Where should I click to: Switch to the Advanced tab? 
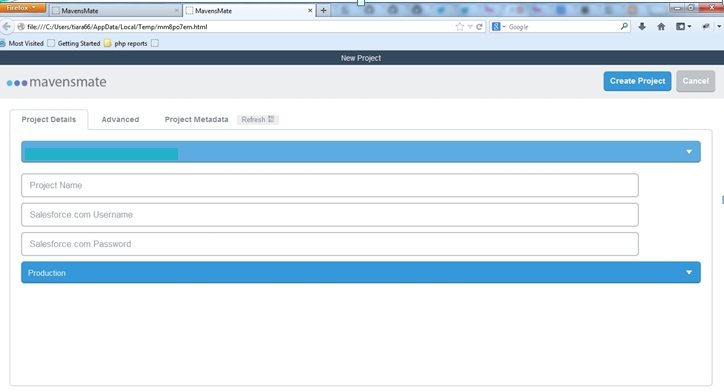(120, 119)
